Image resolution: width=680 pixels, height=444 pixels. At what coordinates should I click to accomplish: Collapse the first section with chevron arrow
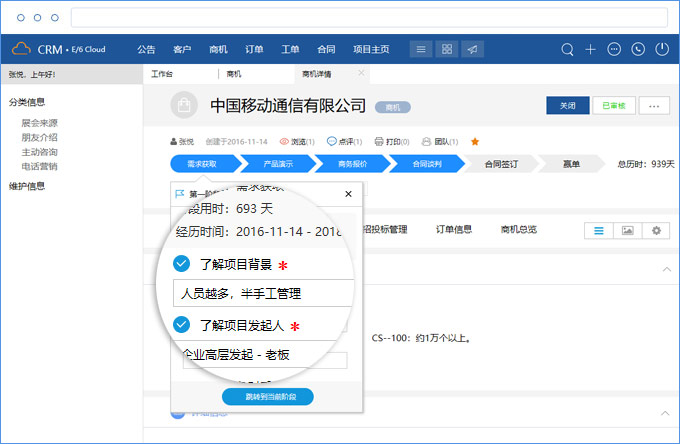tap(666, 269)
